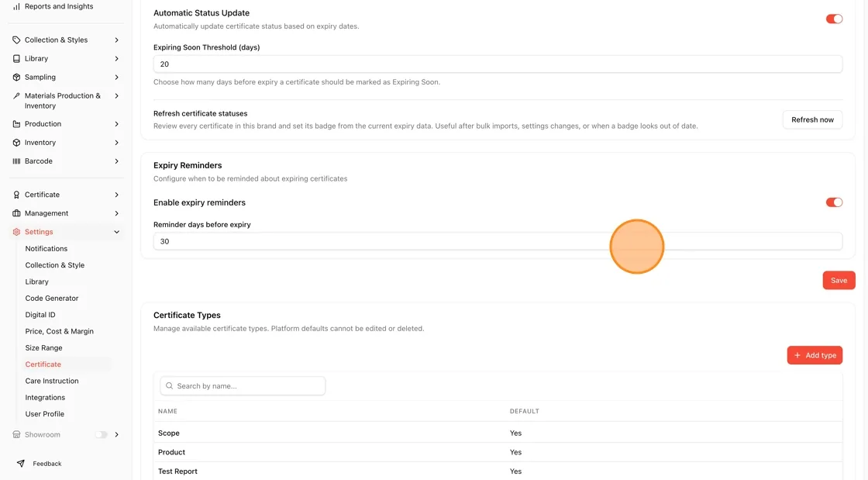
Task: Click the Inventory box icon
Action: pos(16,143)
